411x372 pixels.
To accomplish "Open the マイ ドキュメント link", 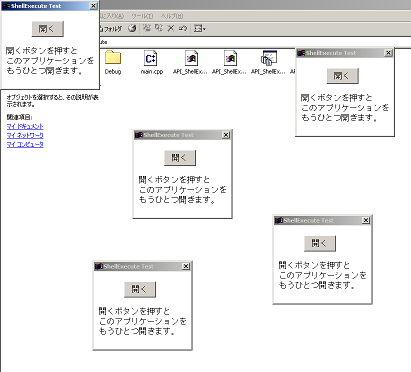I will tap(25, 126).
